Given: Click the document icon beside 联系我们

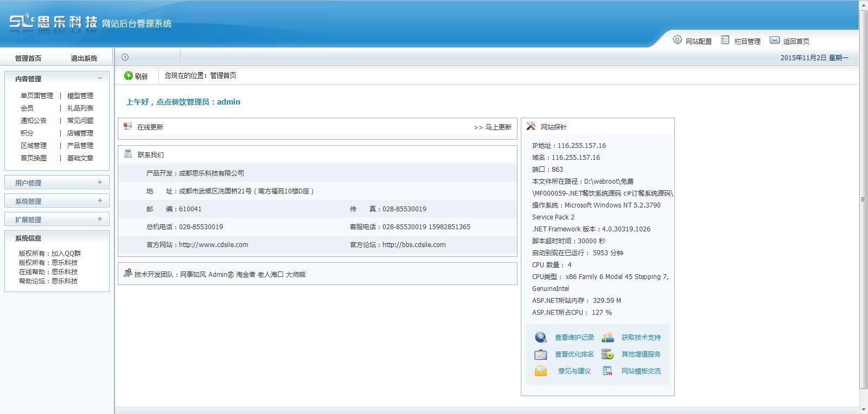Looking at the screenshot, I should [128, 154].
